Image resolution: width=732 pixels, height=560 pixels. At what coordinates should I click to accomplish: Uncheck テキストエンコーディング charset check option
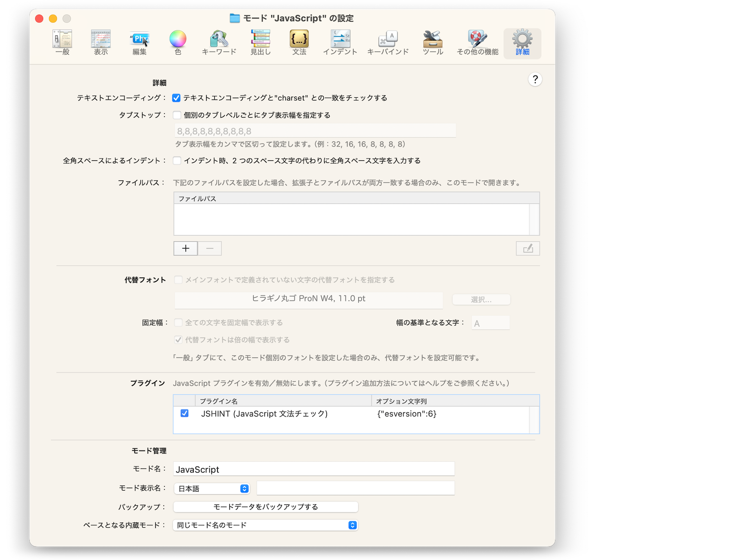177,98
